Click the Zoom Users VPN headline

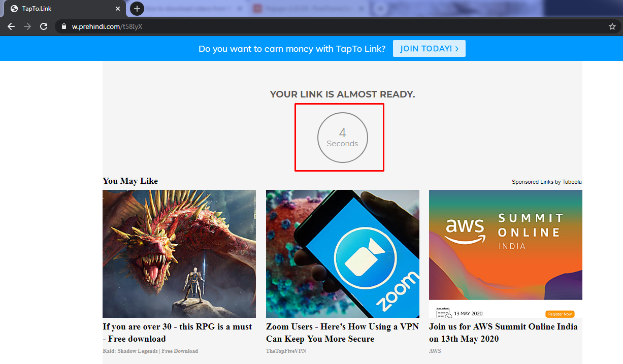click(x=342, y=333)
